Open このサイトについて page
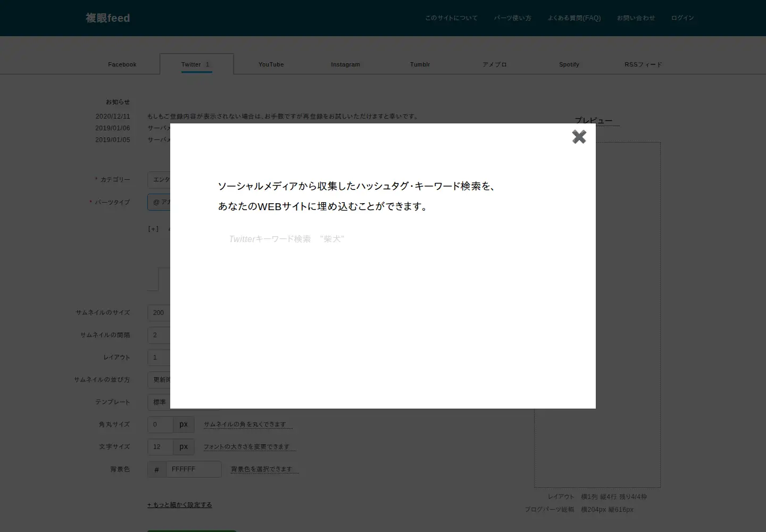This screenshot has width=766, height=532. 451,18
